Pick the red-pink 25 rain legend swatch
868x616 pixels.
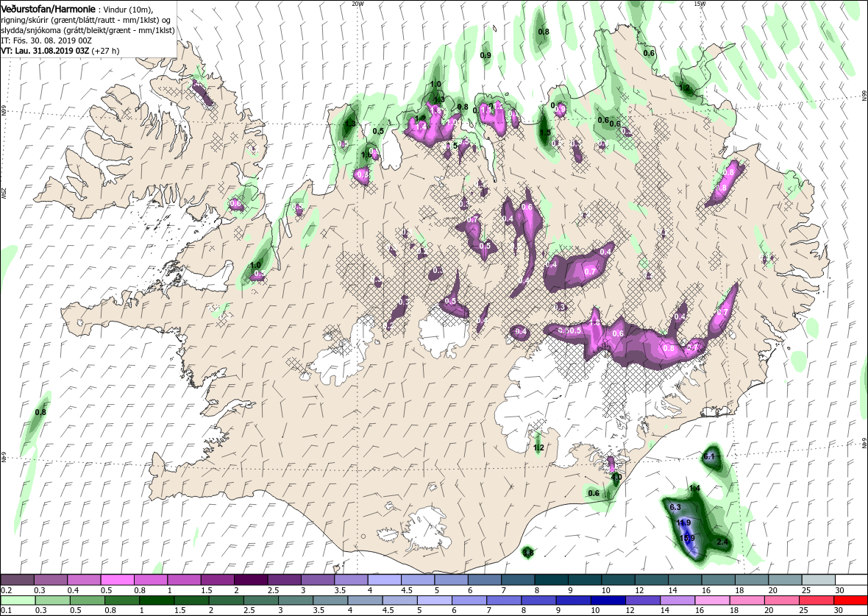(816, 601)
